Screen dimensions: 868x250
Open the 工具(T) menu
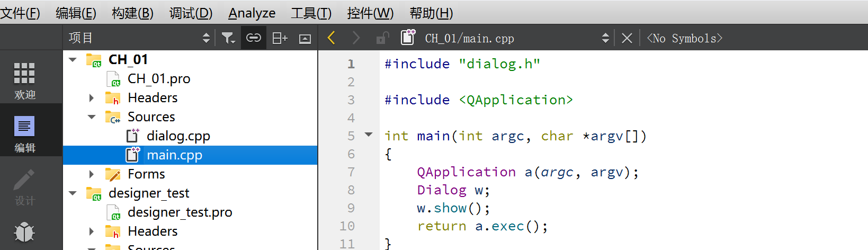point(311,13)
